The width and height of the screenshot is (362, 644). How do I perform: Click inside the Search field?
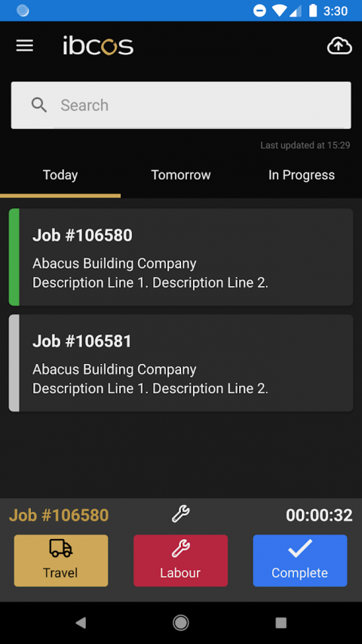(x=181, y=105)
